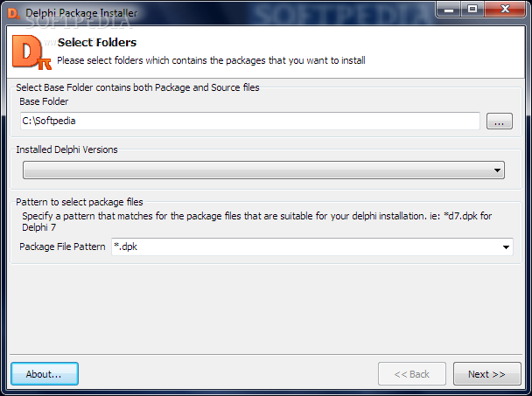Open the Installed Delphi Versions dropdown
The width and height of the screenshot is (532, 396).
coord(263,170)
